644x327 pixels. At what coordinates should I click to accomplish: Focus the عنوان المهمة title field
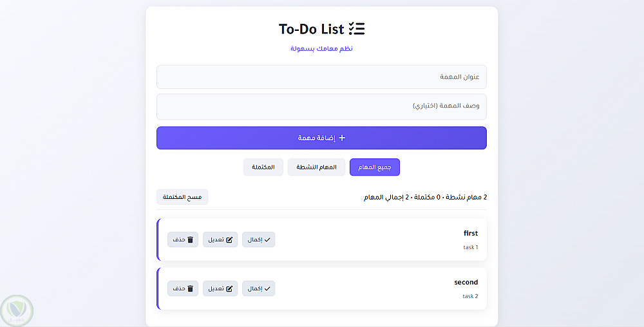321,77
